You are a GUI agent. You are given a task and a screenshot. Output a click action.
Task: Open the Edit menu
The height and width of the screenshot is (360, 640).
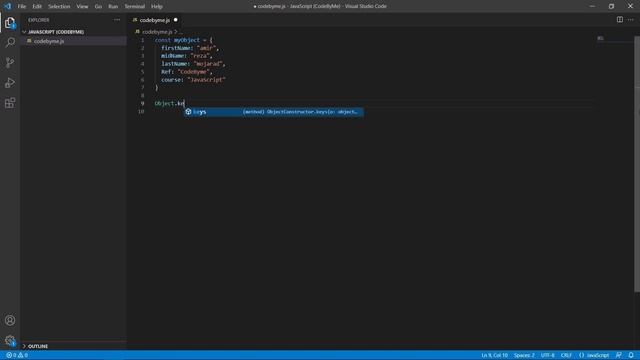click(37, 6)
